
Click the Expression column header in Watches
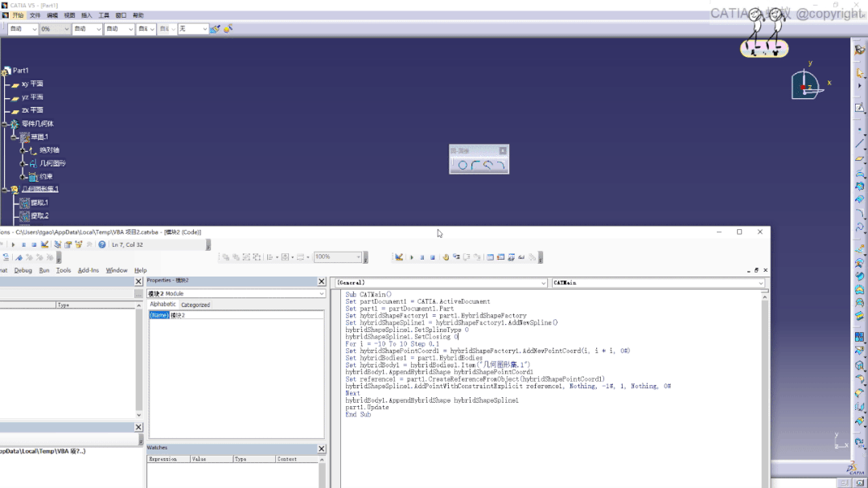(169, 459)
